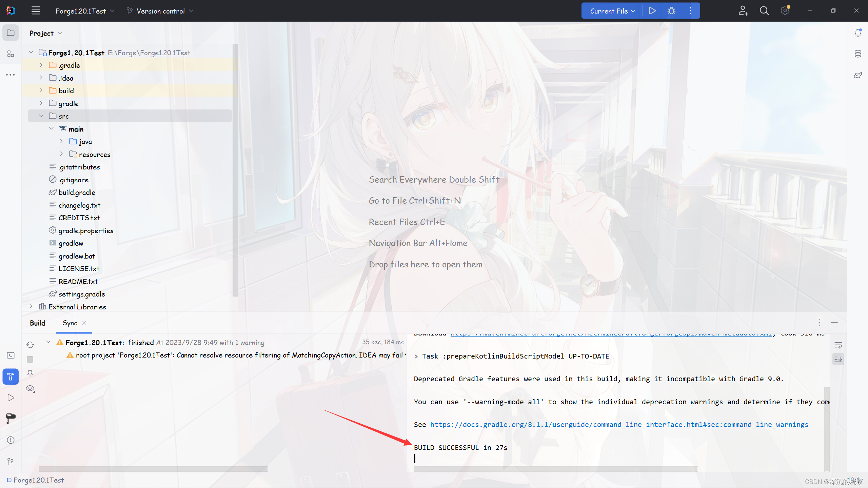This screenshot has width=868, height=488.
Task: Switch to the Sync tab
Action: tap(70, 323)
